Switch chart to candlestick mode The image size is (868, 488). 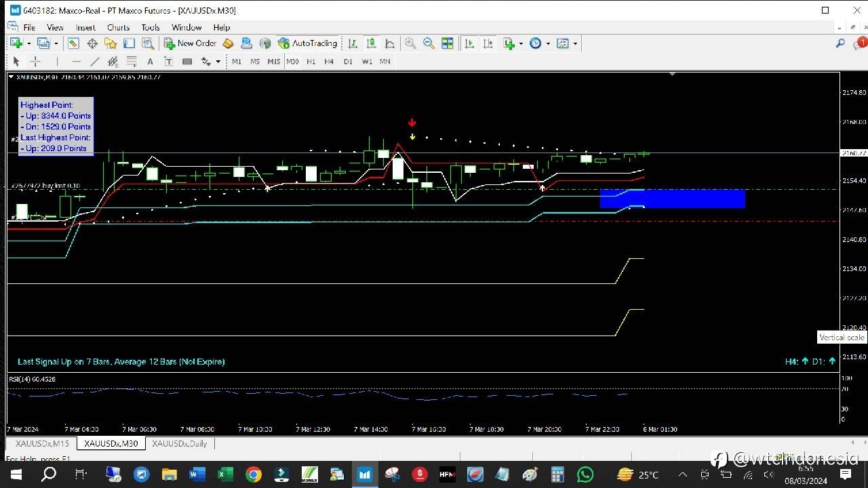371,43
